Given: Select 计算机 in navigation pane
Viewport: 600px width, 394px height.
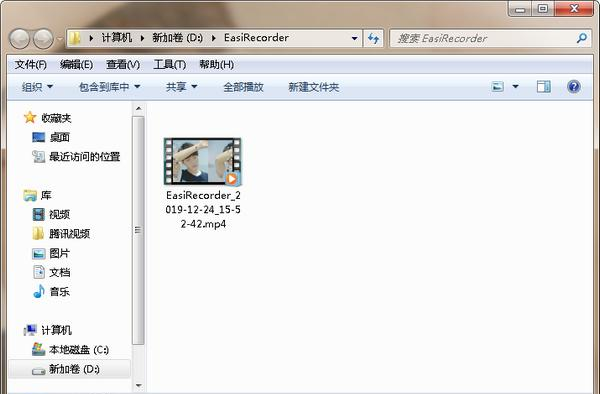Looking at the screenshot, I should (56, 330).
